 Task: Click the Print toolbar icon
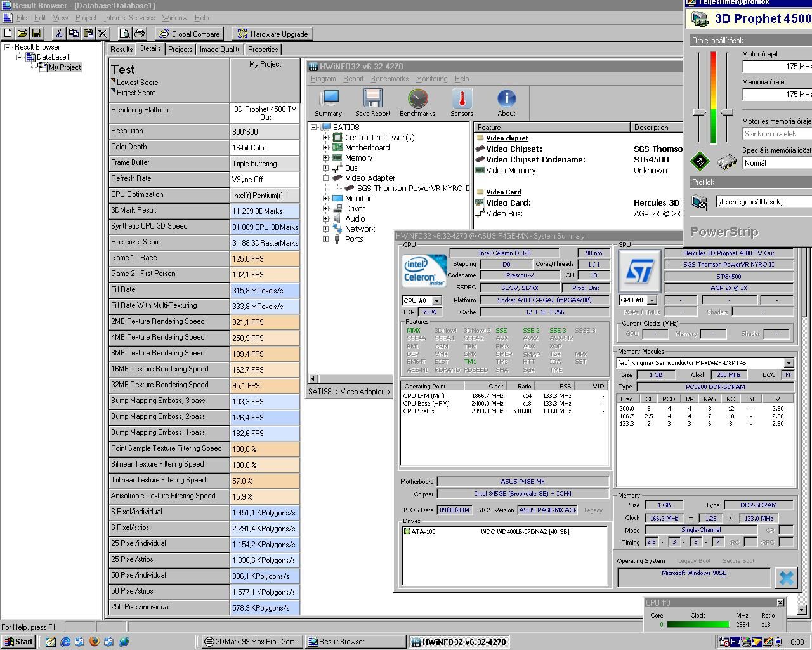140,33
